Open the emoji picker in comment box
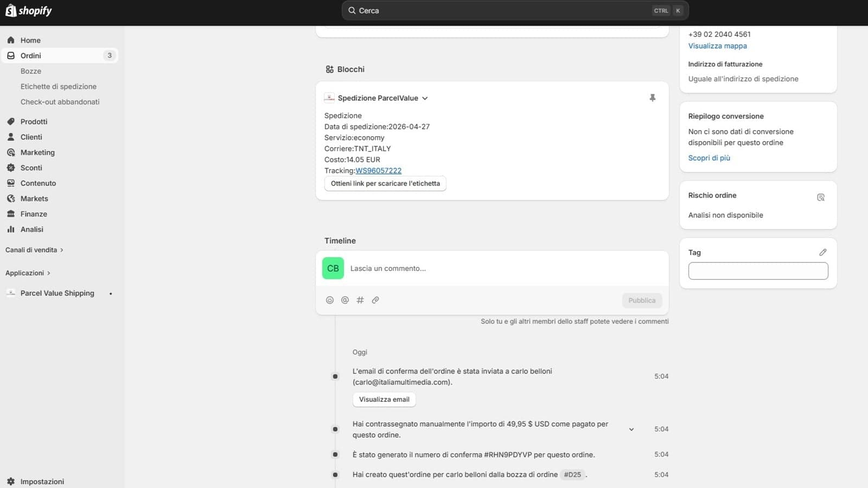The height and width of the screenshot is (488, 868). [329, 300]
